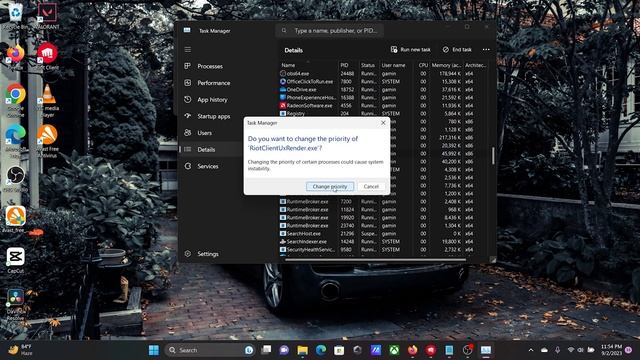Open the Task Manager navigation hamburger menu
The image size is (640, 360).
click(188, 50)
